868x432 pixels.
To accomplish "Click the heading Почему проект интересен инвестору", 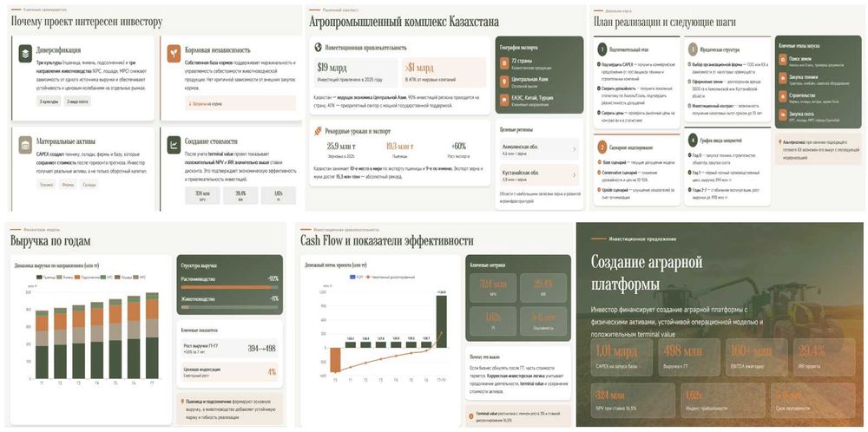I will [87, 23].
